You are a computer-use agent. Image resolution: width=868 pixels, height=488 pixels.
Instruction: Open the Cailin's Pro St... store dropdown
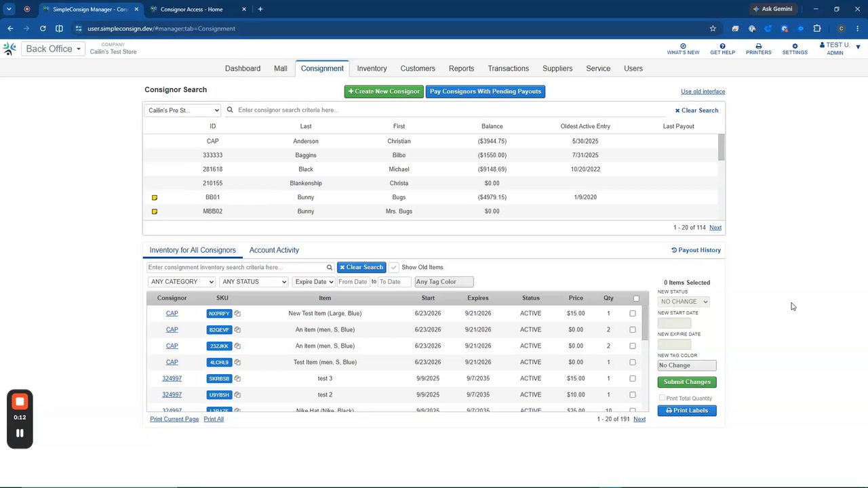(x=182, y=110)
